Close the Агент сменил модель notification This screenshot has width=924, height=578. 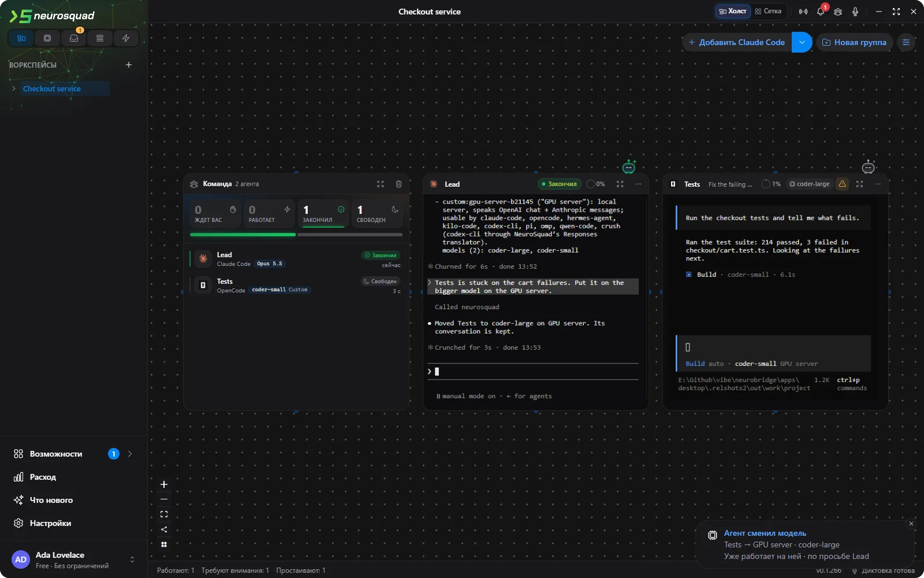pyautogui.click(x=911, y=524)
